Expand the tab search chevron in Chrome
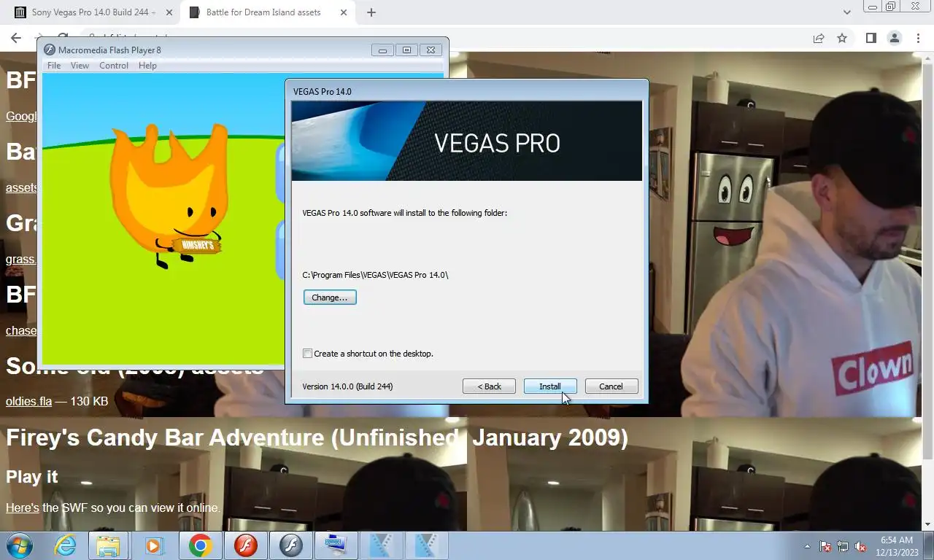Screen dimensions: 934x560 846,12
